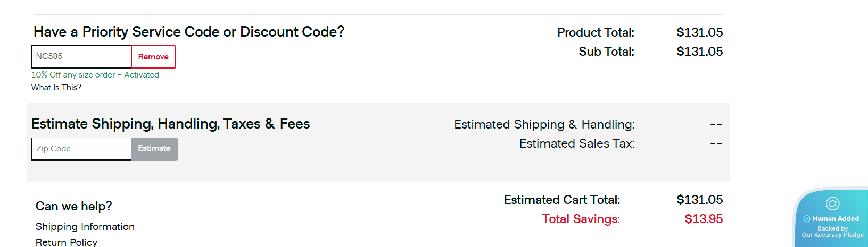Click the discount code field containing NC585
The image size is (868, 247).
point(81,56)
